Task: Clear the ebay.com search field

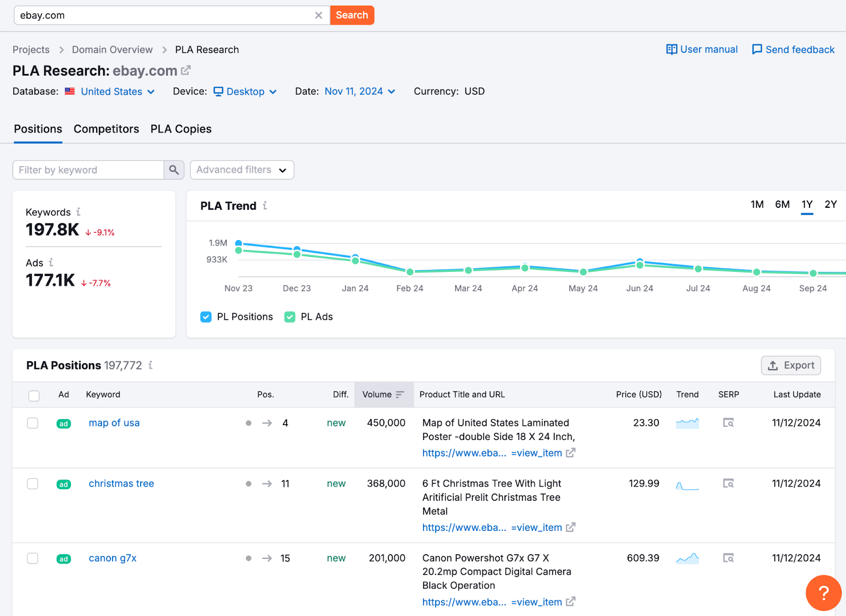Action: [318, 15]
